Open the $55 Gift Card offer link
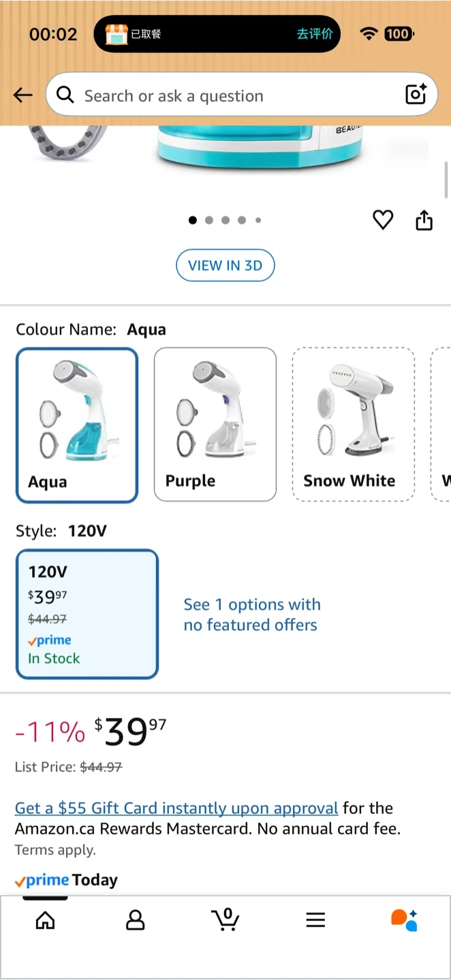This screenshot has height=980, width=451. point(176,808)
